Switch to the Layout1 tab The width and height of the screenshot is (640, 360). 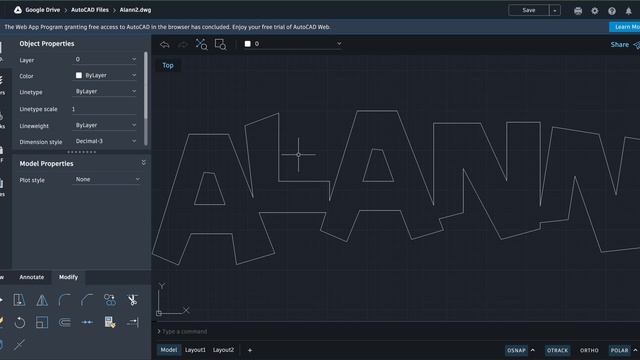(x=195, y=350)
